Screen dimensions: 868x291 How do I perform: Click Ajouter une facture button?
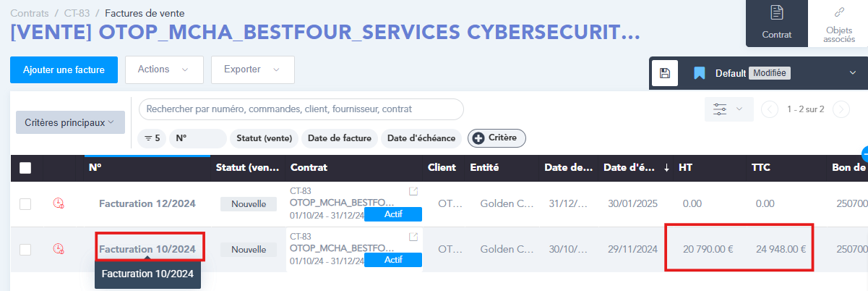[x=64, y=69]
